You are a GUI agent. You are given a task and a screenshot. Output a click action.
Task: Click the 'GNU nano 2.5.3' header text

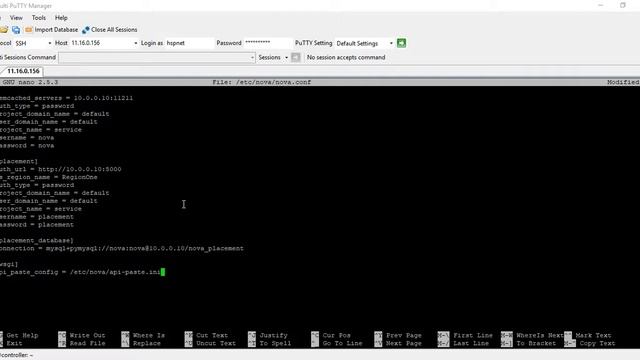click(x=30, y=82)
